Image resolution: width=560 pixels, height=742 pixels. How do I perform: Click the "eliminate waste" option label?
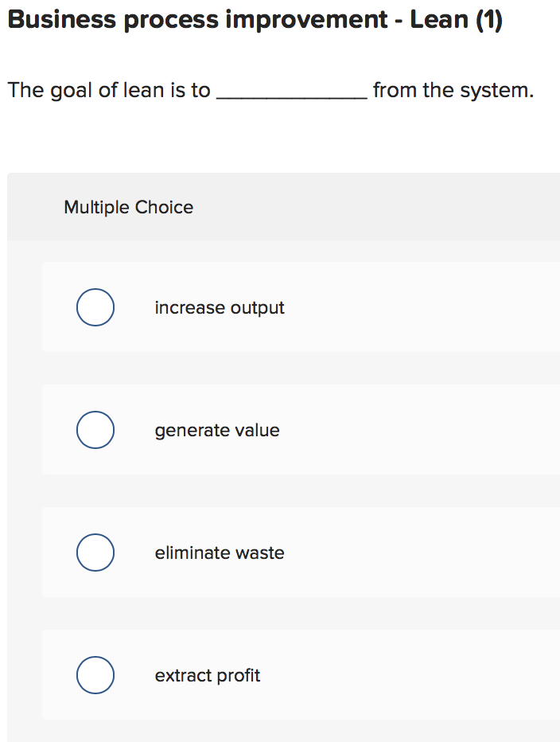tap(220, 553)
